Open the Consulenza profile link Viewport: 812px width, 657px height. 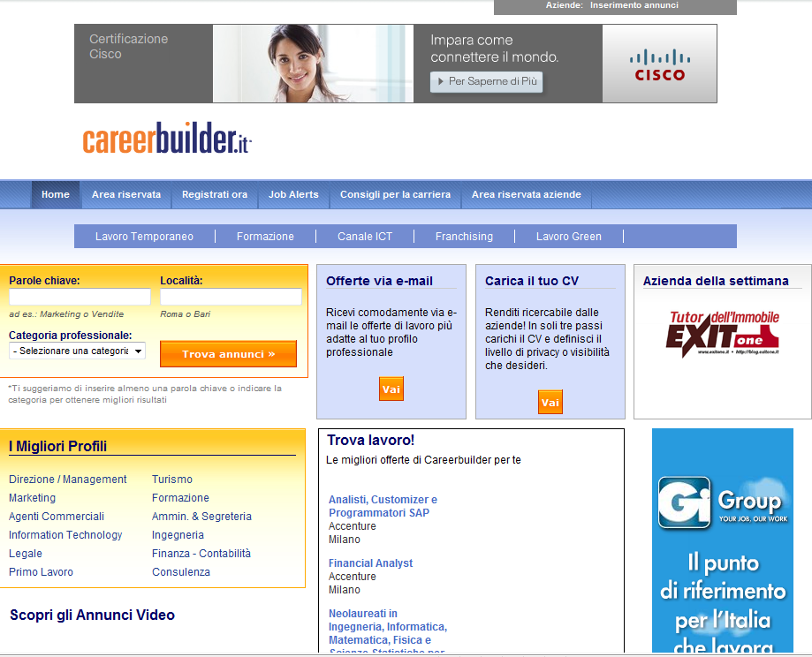tap(181, 572)
